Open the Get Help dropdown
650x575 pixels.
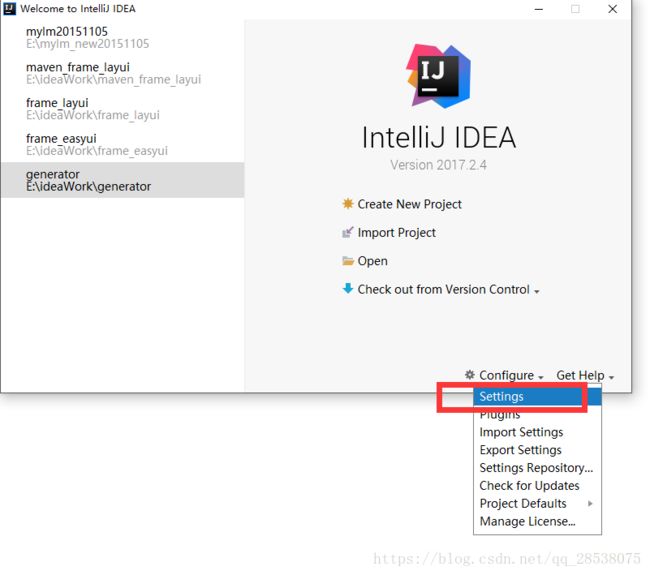point(585,375)
